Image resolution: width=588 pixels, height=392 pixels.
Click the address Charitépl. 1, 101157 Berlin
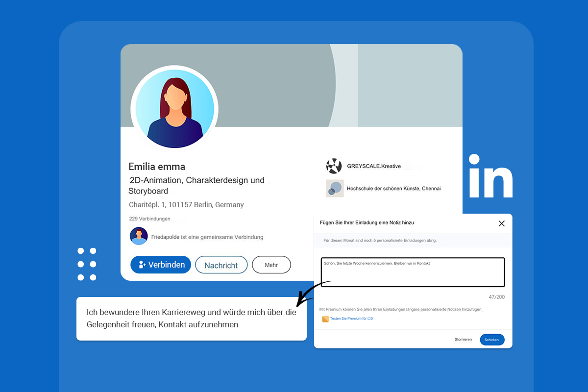186,205
